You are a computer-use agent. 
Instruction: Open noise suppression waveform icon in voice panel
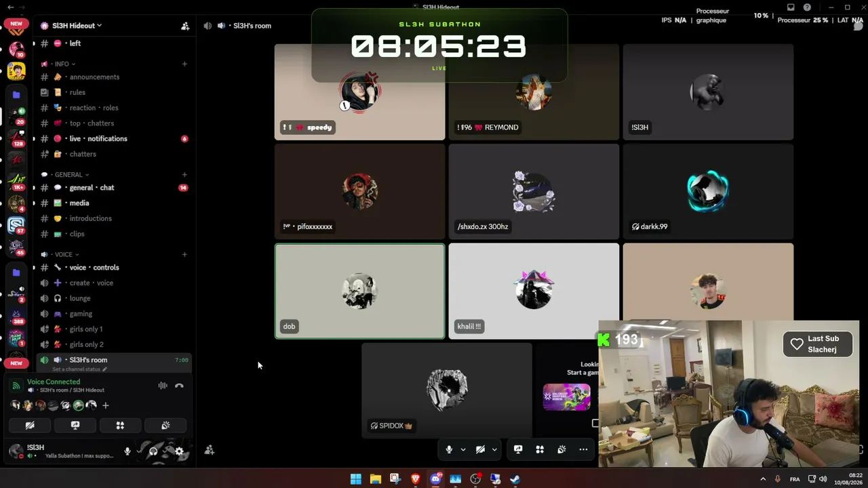163,386
